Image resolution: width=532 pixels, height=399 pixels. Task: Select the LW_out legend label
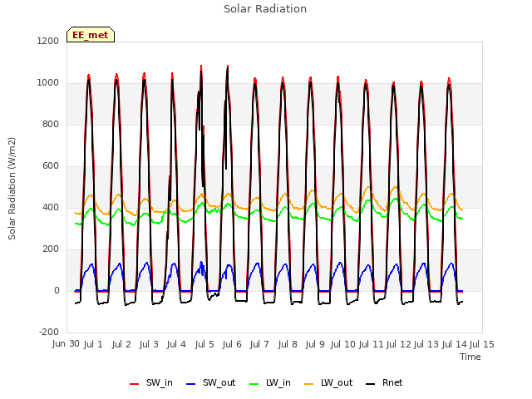337,382
